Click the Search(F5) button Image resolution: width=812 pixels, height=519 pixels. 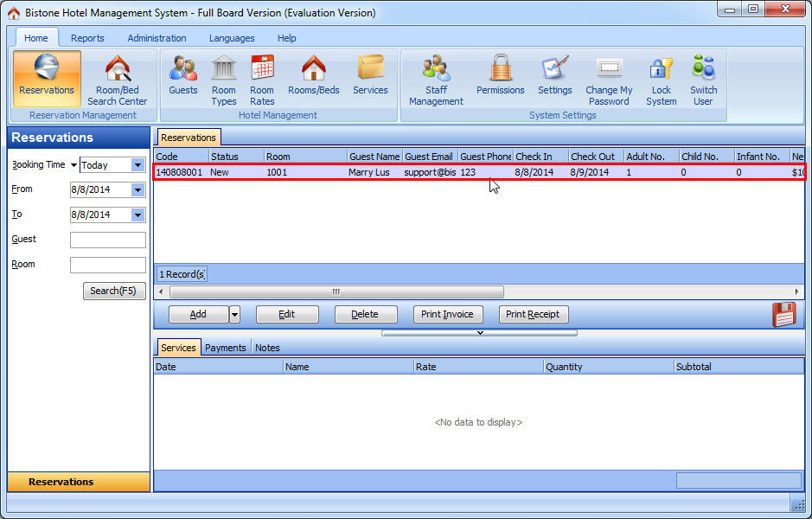(114, 292)
